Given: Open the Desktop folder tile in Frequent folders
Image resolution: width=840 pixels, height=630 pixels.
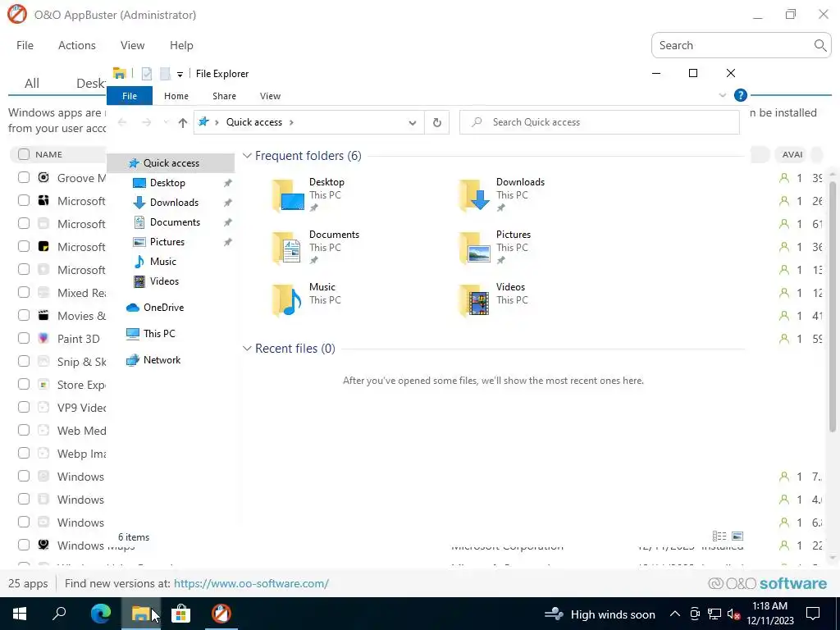Looking at the screenshot, I should 308,195.
